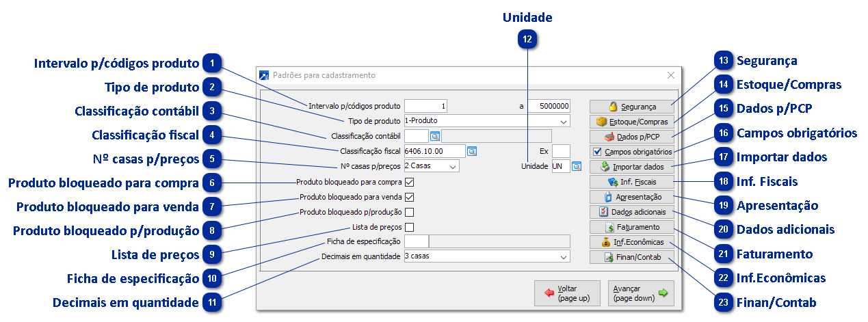868x322 pixels.
Task: Enable the Lista de preços checkbox
Action: tap(410, 227)
